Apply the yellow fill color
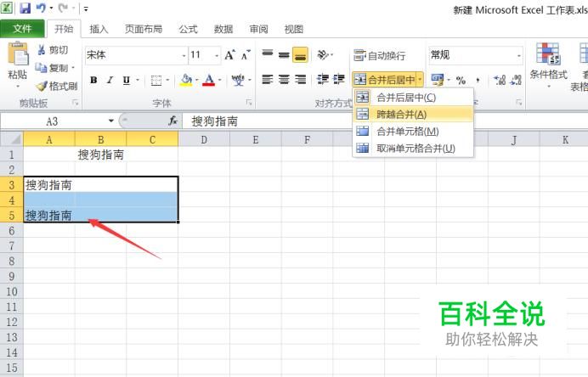 coord(186,80)
